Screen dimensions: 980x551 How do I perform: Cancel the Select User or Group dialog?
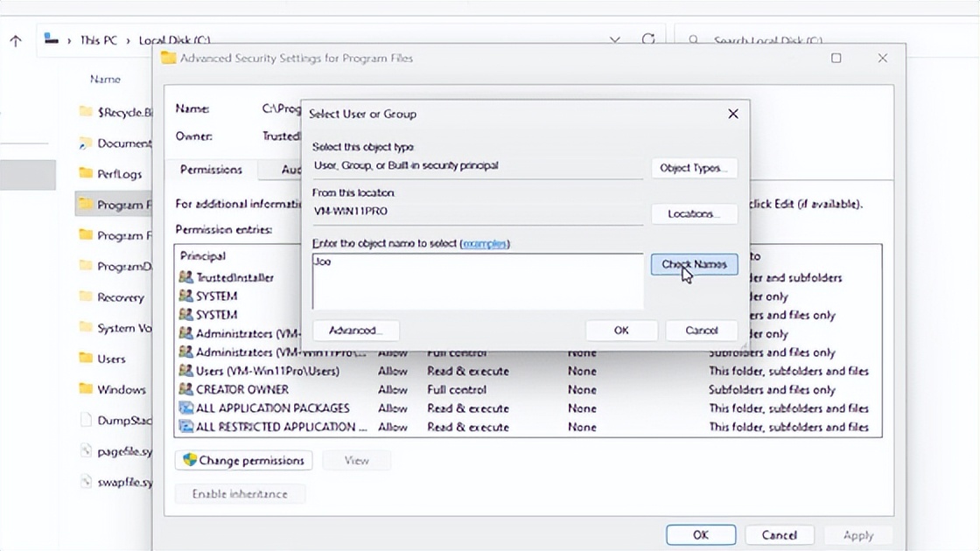point(701,331)
